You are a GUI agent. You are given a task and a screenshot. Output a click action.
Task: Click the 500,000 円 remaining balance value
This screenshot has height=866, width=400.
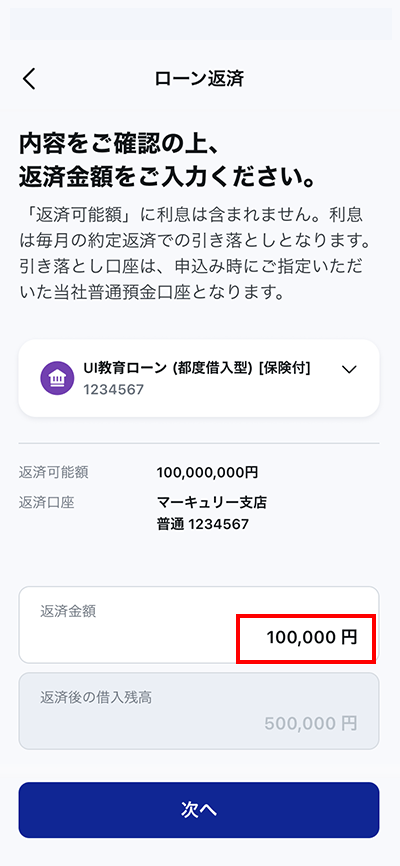pyautogui.click(x=311, y=724)
